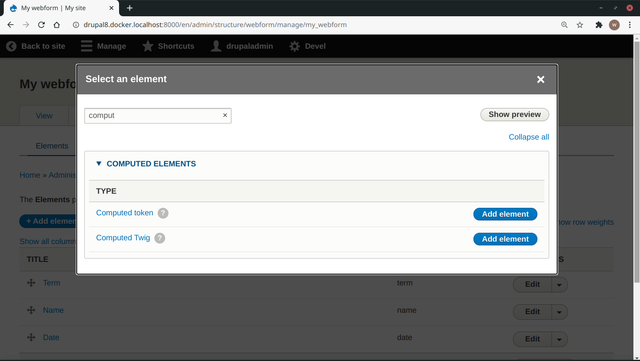Screen dimensions: 640x361
Task: Click the TITLE column header in background table
Action: coord(38,259)
